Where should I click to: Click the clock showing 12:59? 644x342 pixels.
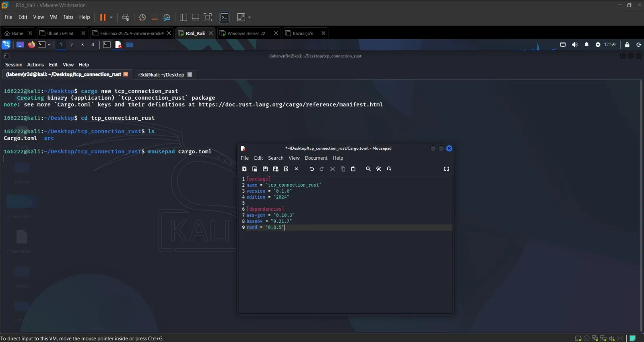(609, 45)
